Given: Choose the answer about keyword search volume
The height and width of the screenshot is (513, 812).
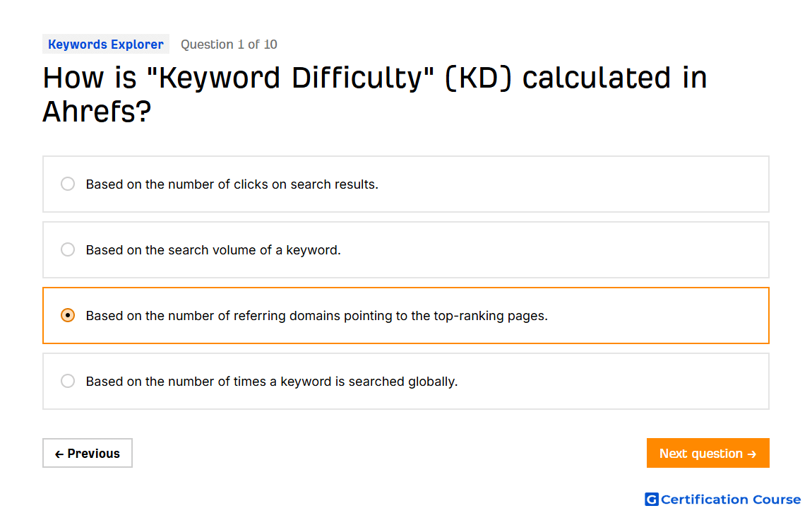Looking at the screenshot, I should (x=406, y=249).
